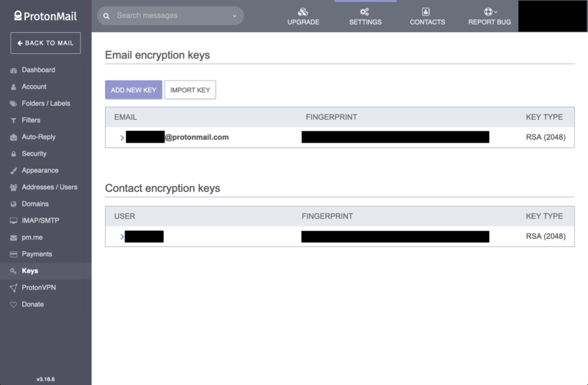Click KEY TYPE header in email keys
Screen dimensions: 588x385
pos(544,118)
